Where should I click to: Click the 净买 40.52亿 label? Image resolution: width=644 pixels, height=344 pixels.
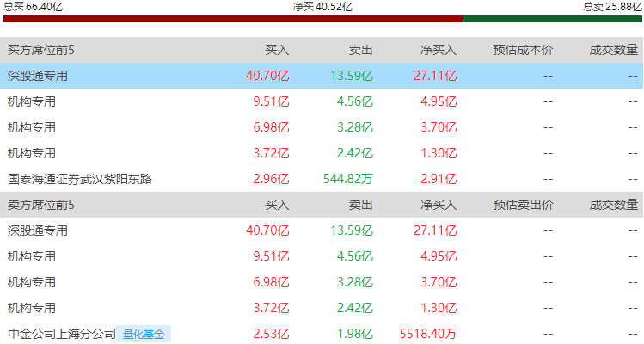click(x=322, y=6)
